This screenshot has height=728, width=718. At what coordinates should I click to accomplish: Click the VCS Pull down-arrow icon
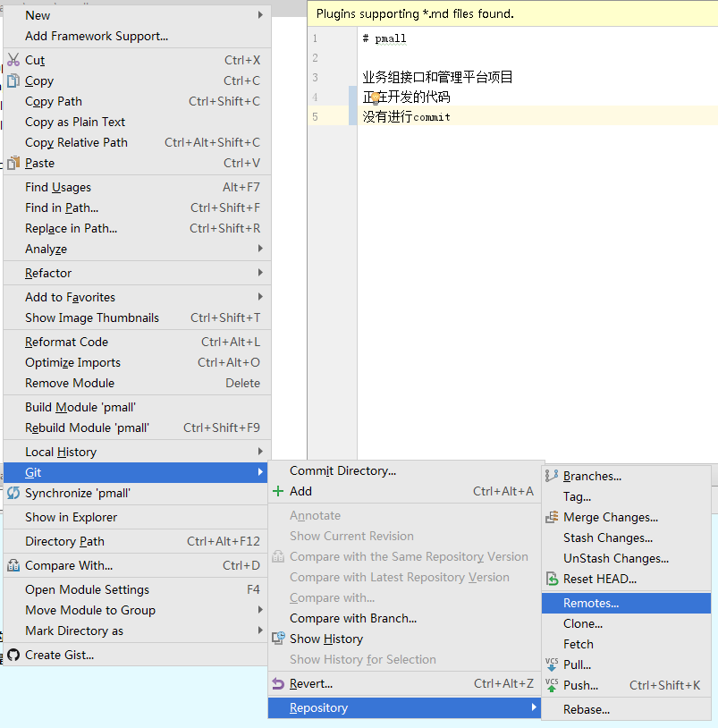pyautogui.click(x=552, y=665)
